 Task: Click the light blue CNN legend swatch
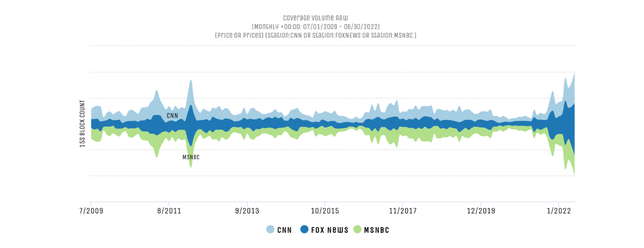point(270,230)
